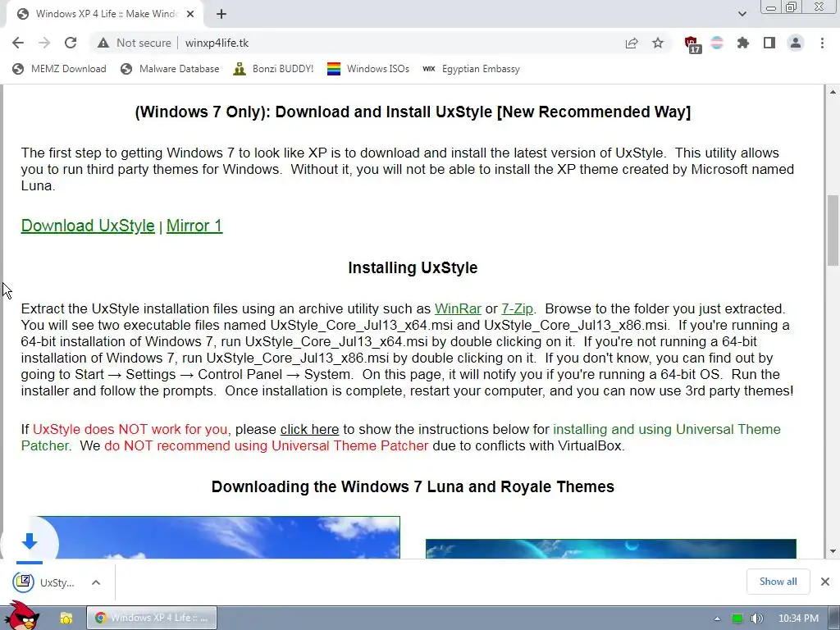840x630 pixels.
Task: Click Show all downloads
Action: pyautogui.click(x=778, y=582)
